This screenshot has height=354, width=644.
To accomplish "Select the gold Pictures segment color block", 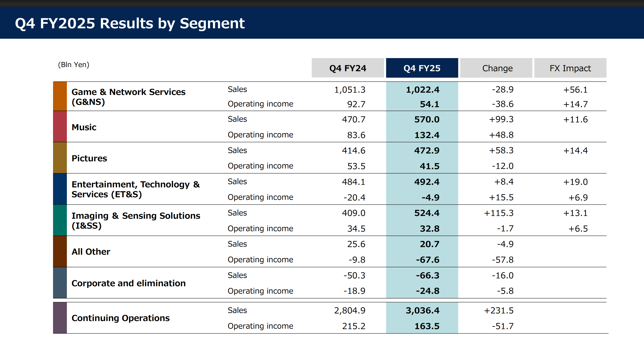I will coord(60,158).
